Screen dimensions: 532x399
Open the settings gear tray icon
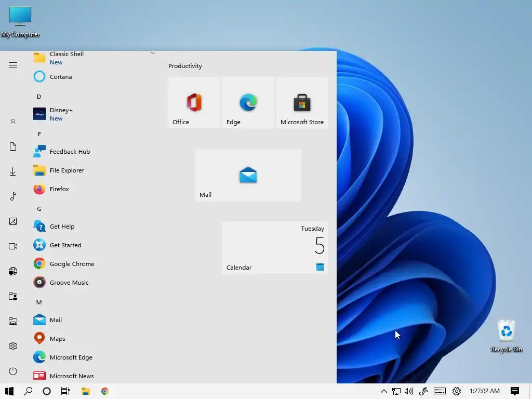click(457, 391)
